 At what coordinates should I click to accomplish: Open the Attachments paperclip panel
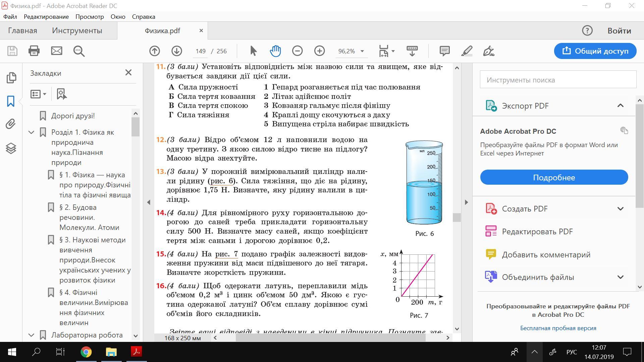click(x=11, y=124)
